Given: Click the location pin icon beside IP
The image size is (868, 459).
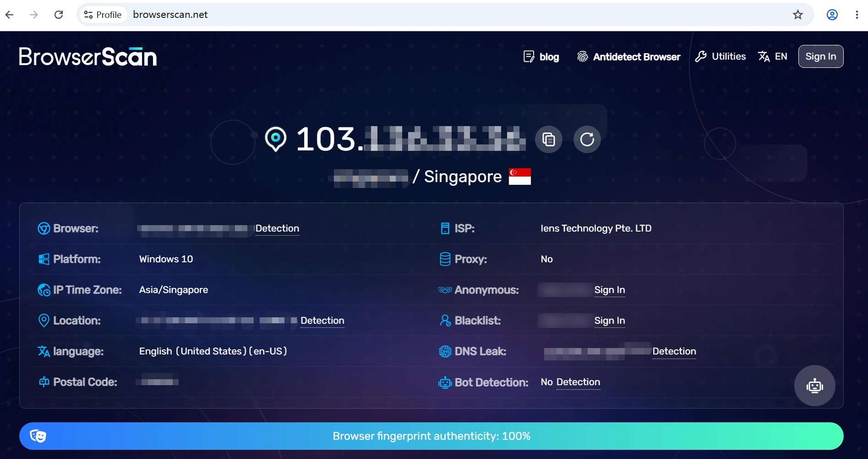Looking at the screenshot, I should pos(276,139).
